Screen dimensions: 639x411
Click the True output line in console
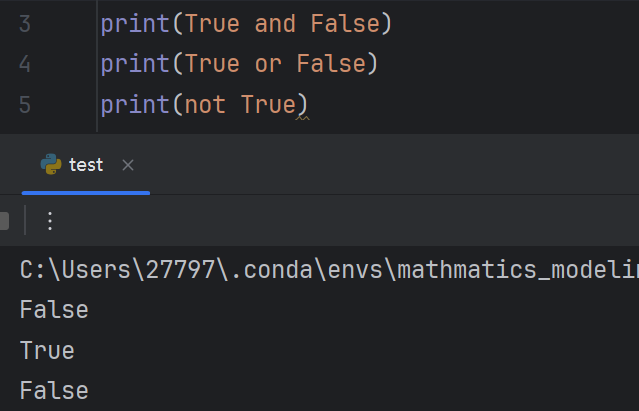pos(47,351)
